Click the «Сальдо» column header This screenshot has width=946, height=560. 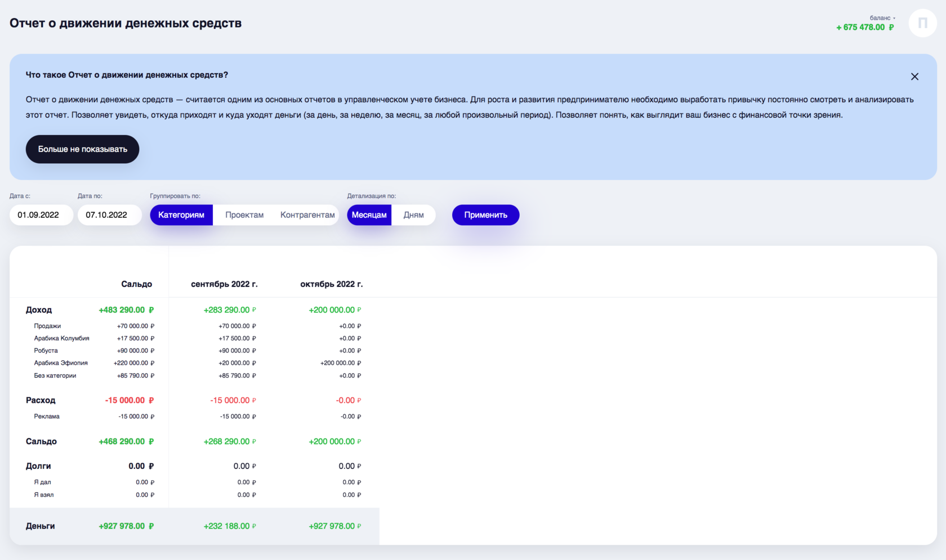tap(137, 284)
